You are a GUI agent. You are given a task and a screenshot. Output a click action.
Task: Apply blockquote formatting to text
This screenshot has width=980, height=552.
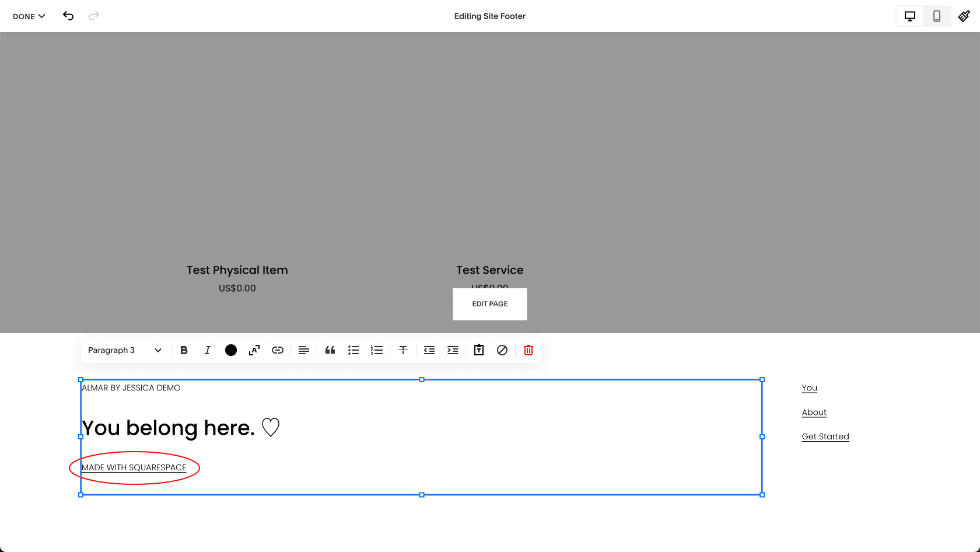330,350
